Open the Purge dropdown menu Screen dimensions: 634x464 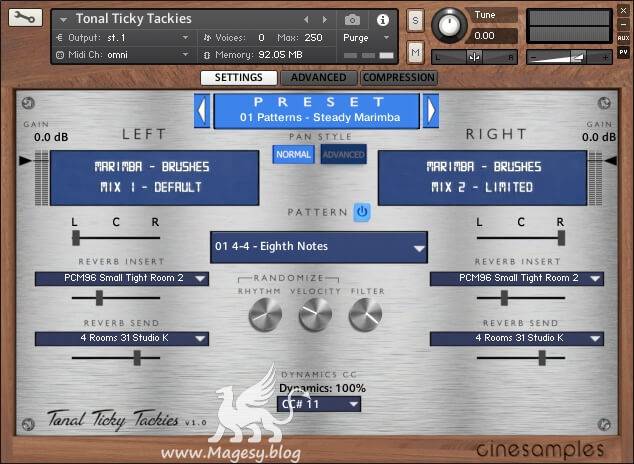[366, 38]
